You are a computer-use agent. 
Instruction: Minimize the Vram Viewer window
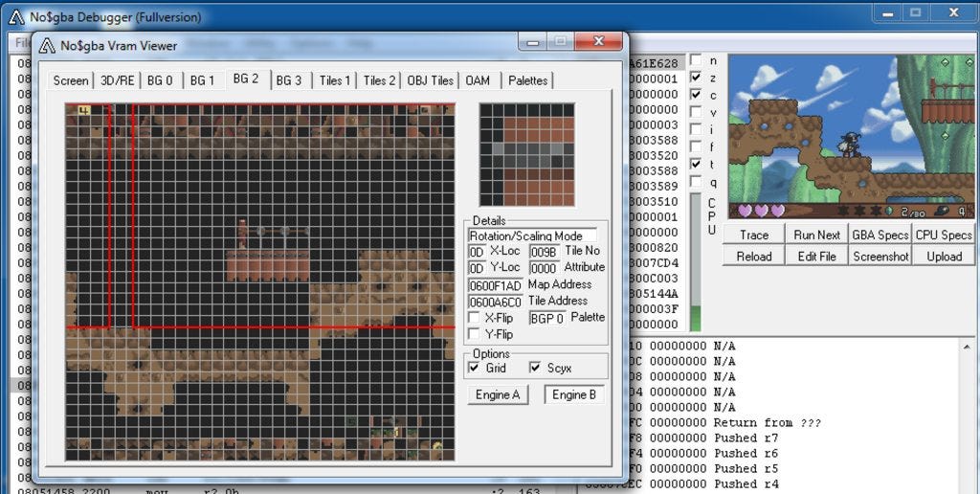(x=533, y=41)
